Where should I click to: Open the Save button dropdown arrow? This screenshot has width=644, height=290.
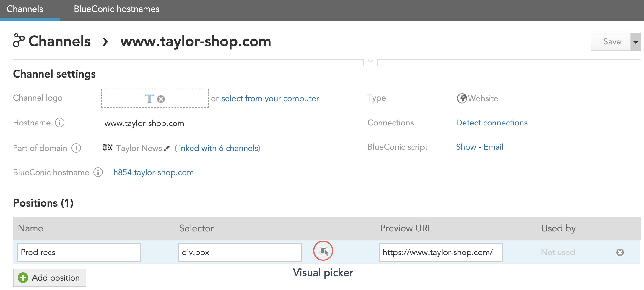click(x=636, y=42)
